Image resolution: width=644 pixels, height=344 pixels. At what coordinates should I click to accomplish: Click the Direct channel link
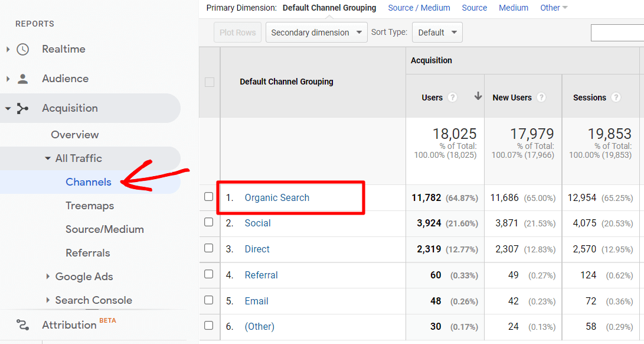[257, 249]
